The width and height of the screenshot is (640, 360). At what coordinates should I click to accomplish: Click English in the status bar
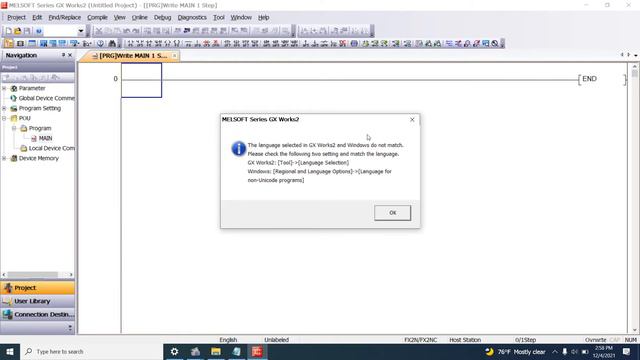[228, 340]
